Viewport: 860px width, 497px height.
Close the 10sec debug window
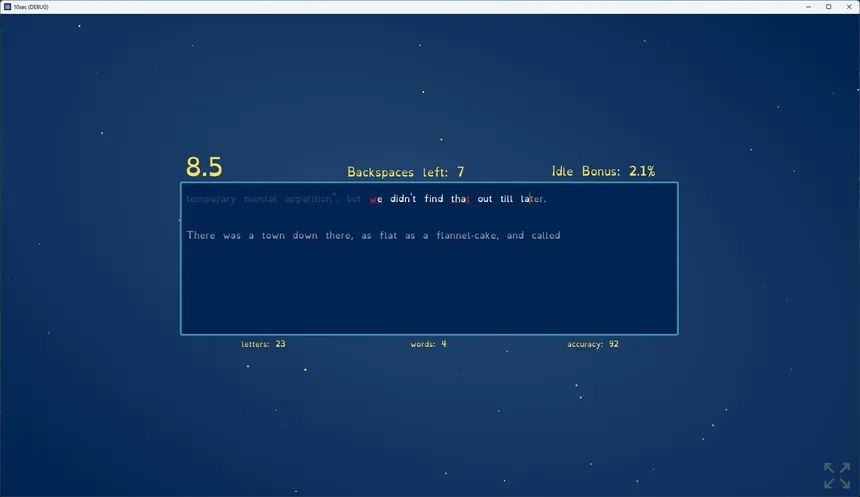849,6
